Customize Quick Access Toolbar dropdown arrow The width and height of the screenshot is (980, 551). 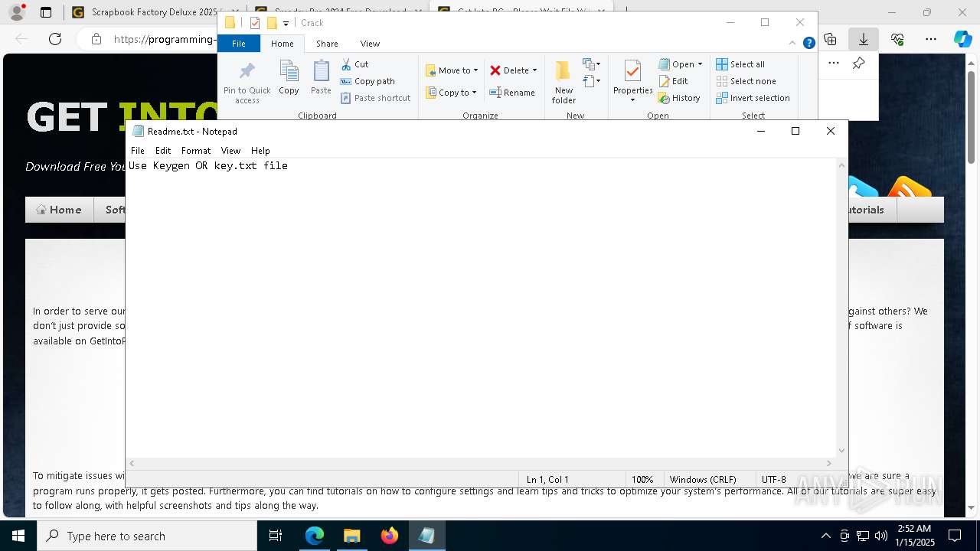pyautogui.click(x=286, y=23)
